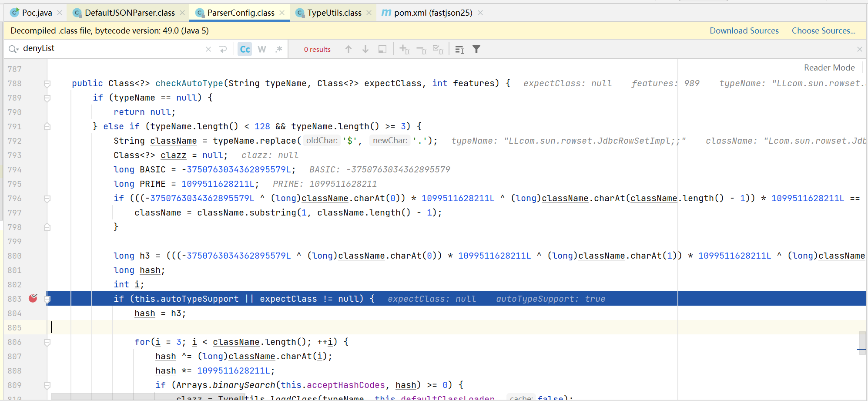Viewport: 868px width, 401px height.
Task: Click the substring call on line 797
Action: click(x=272, y=212)
